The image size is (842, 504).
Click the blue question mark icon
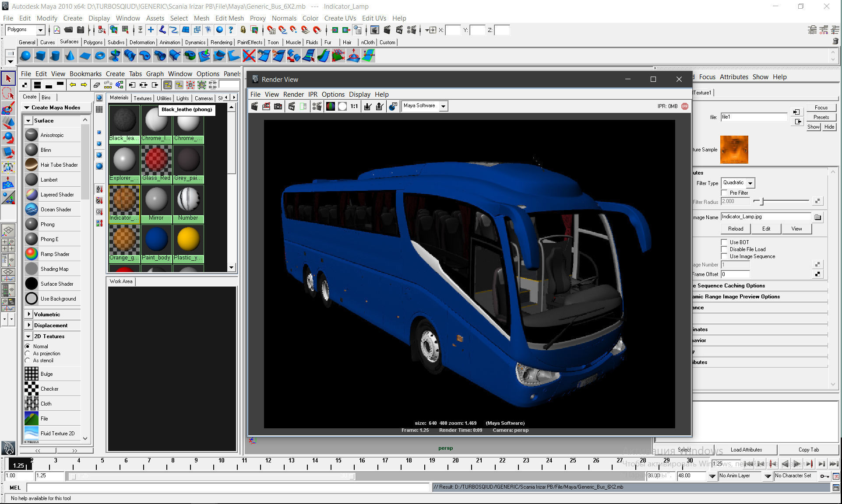click(231, 30)
